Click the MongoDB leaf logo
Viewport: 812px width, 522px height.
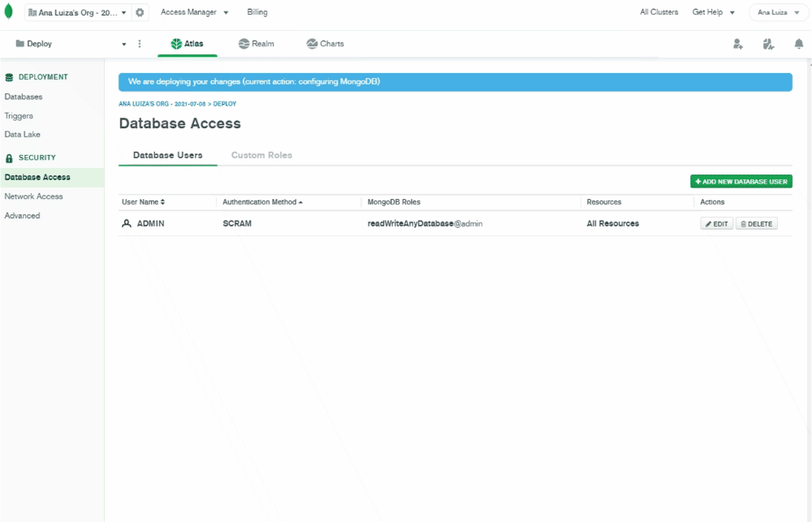8,11
